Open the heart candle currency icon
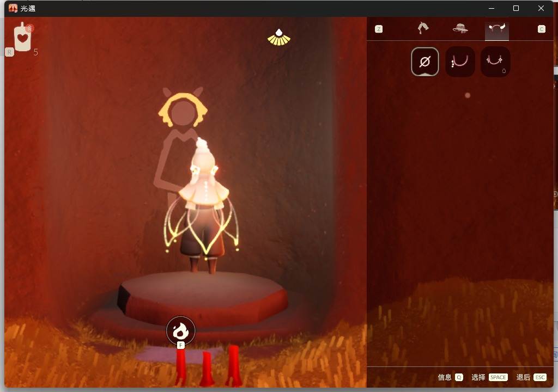The width and height of the screenshot is (558, 392). pos(23,37)
